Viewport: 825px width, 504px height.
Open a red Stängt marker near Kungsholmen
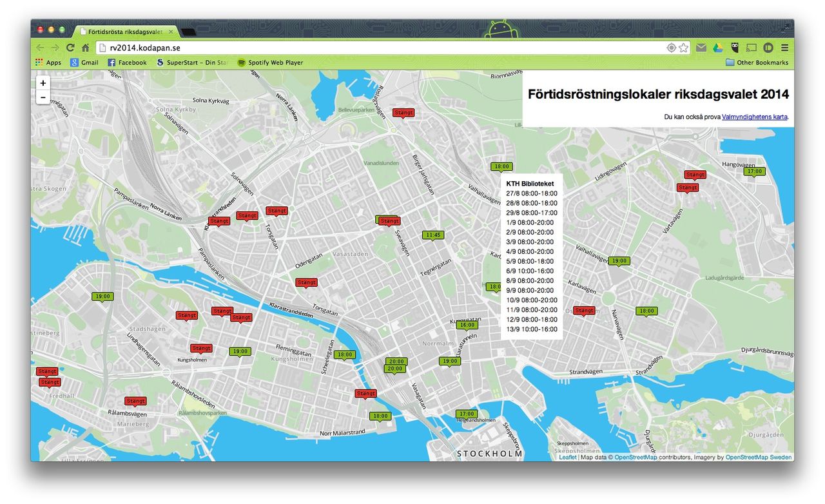[201, 347]
